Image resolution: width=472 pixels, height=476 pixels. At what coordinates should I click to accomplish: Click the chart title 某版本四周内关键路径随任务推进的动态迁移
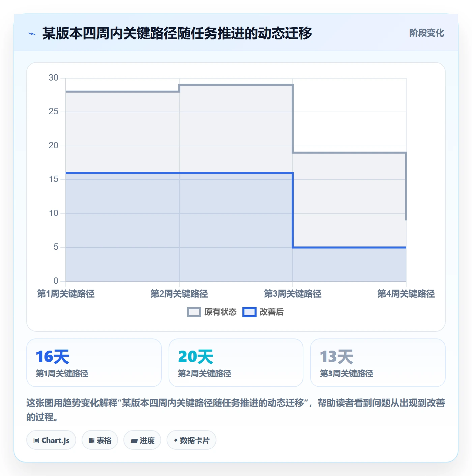click(177, 33)
